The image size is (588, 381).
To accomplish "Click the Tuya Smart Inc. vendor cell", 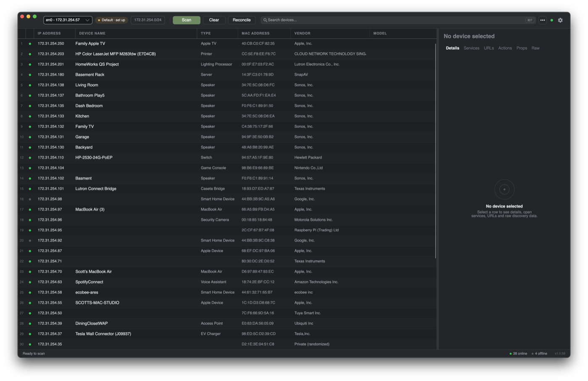I will pyautogui.click(x=307, y=313).
